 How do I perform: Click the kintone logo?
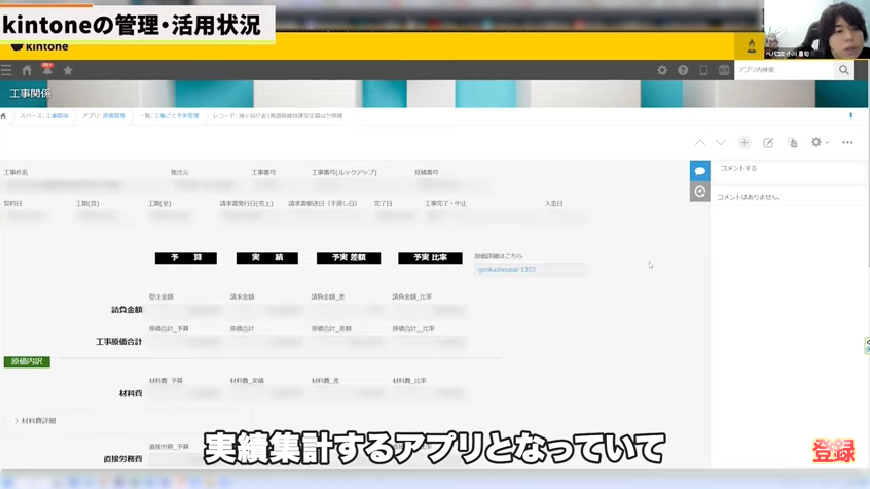(39, 47)
